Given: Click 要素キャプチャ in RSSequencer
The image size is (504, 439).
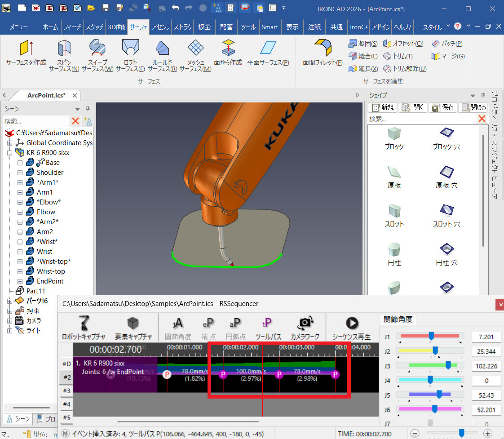Looking at the screenshot, I should point(133,328).
